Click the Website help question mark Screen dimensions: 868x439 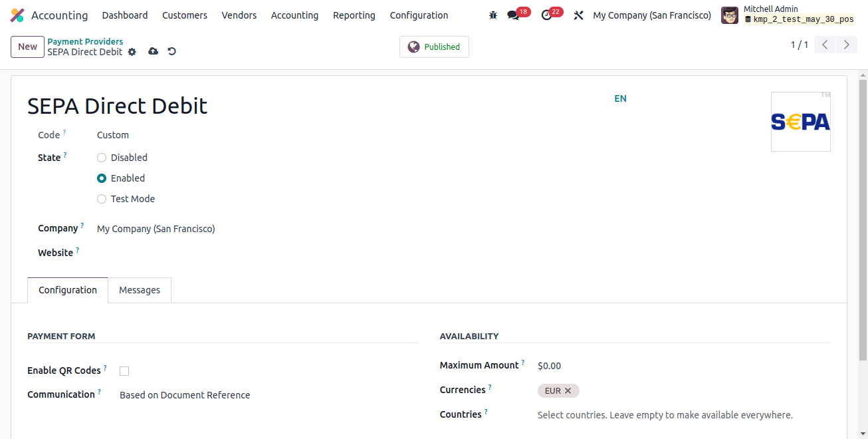[x=78, y=250]
